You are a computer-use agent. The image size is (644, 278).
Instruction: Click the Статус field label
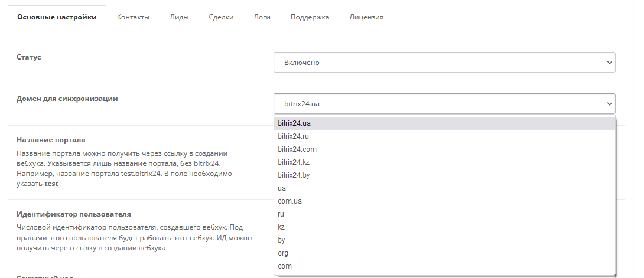tap(29, 57)
